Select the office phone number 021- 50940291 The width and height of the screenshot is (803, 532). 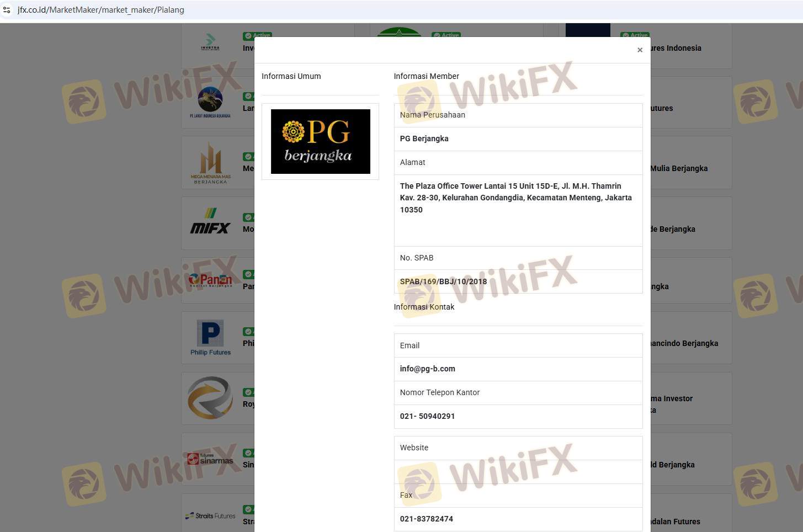coord(427,416)
